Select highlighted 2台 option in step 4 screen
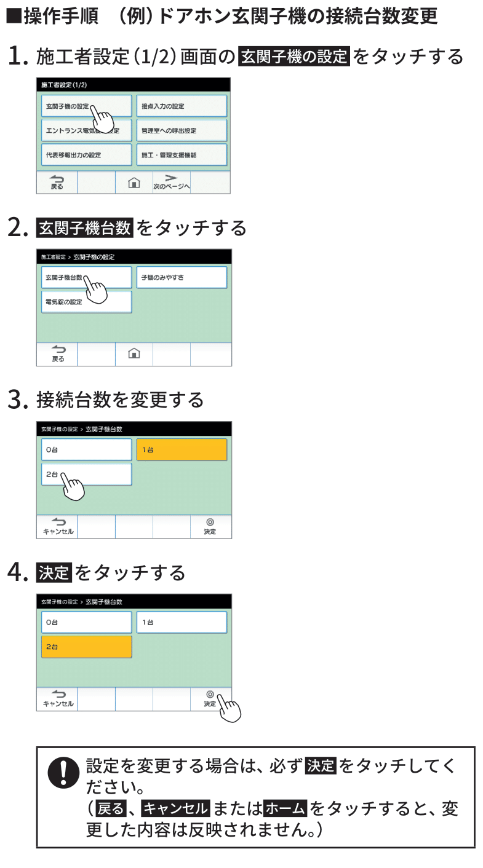Screen dimensions: 483x868 point(86,647)
